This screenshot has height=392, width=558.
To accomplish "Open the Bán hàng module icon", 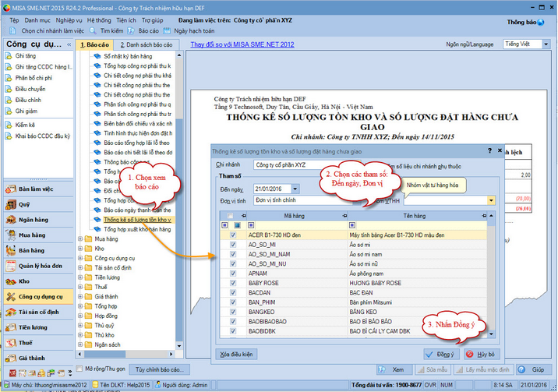I will [11, 250].
